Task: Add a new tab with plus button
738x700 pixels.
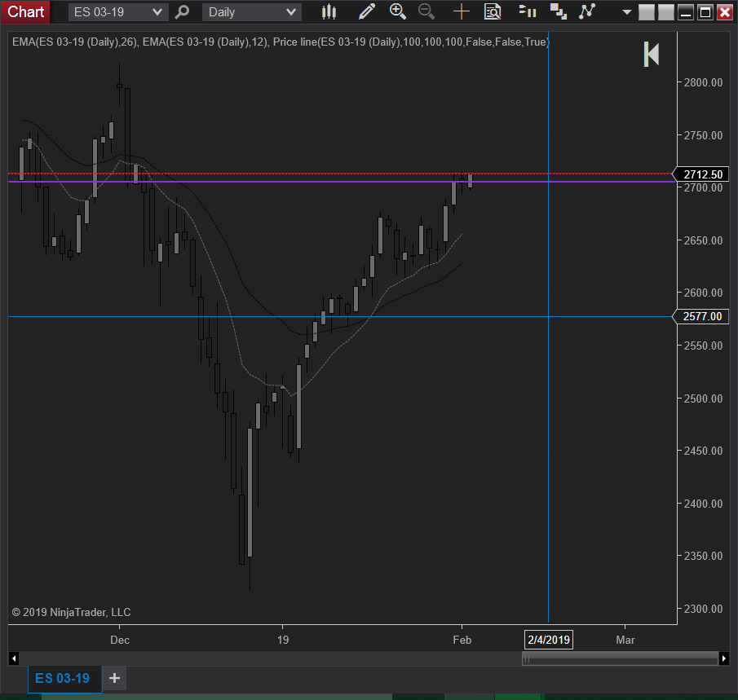Action: click(x=114, y=678)
